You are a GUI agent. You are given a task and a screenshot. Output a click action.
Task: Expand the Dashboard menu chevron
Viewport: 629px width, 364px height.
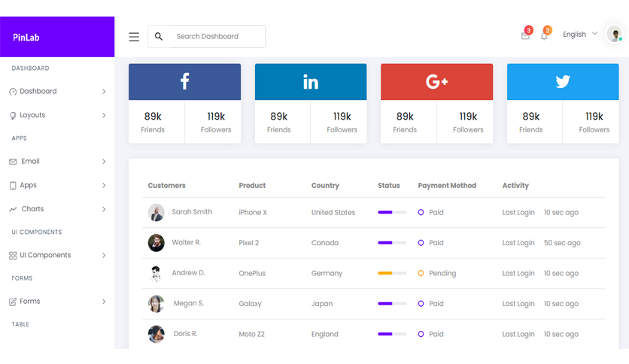point(104,92)
